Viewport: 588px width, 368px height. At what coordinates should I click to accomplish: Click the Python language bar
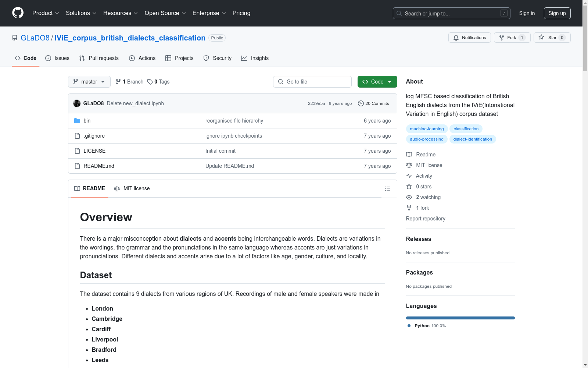pos(460,318)
